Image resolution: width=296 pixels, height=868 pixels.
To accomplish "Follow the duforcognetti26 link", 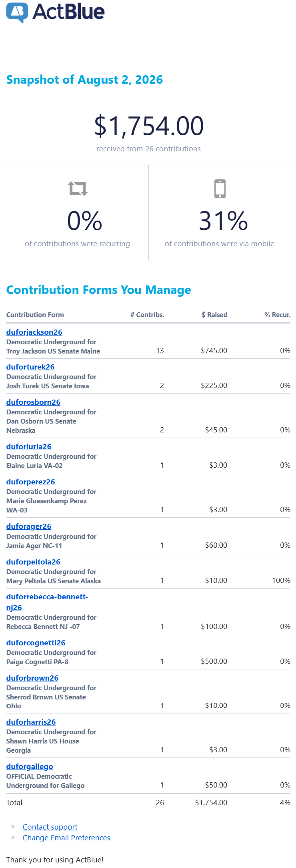I will [36, 643].
